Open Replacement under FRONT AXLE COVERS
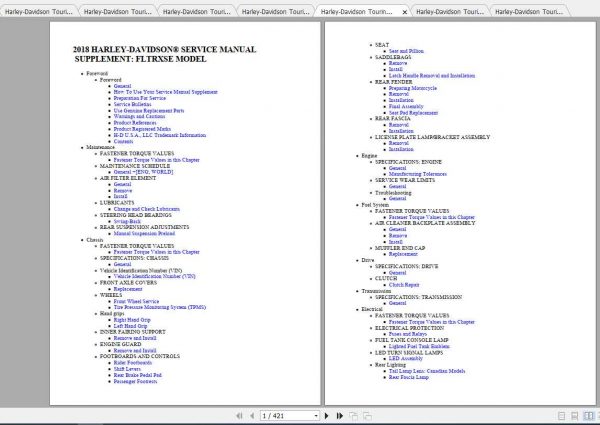Screen dimensions: 600x425 coord(128,289)
